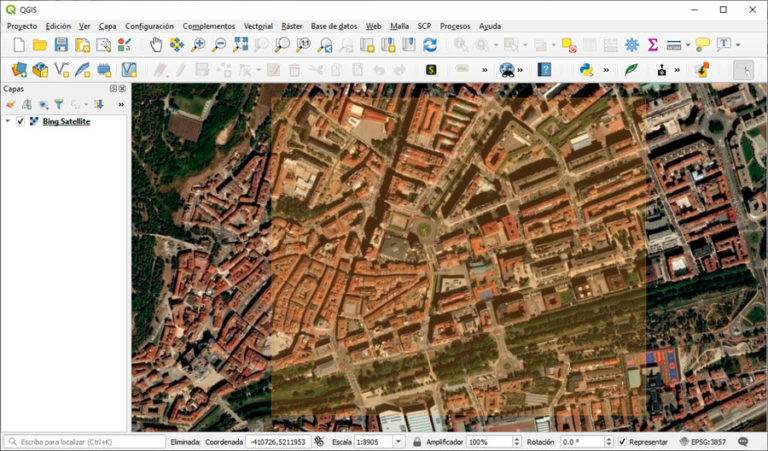Image resolution: width=768 pixels, height=451 pixels.
Task: Create a new GeoPackage layer
Action: tap(40, 70)
